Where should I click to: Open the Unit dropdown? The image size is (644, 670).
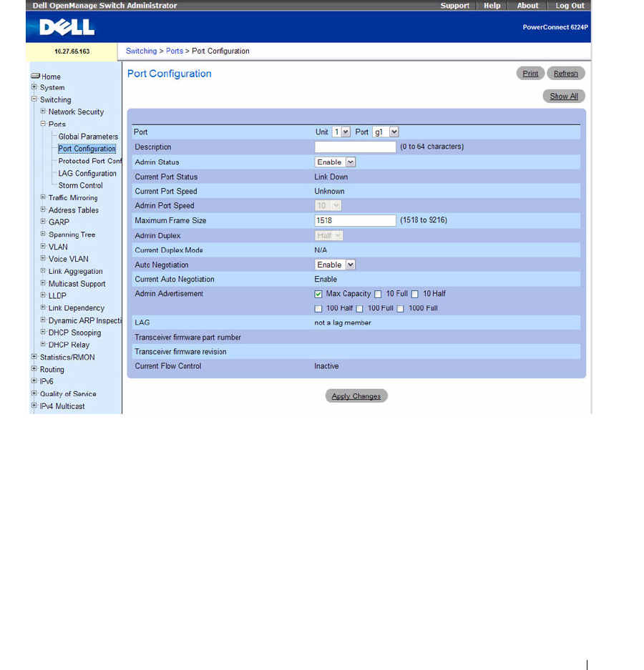(341, 132)
